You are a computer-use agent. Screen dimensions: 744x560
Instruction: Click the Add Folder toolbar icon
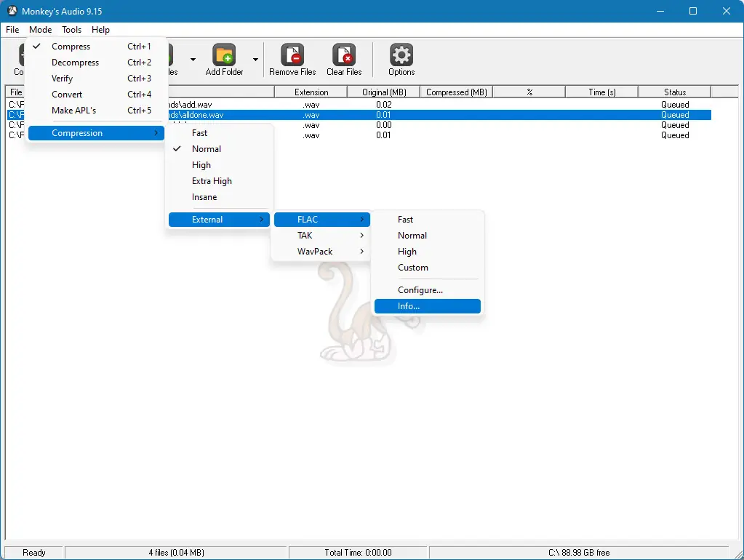coord(224,55)
